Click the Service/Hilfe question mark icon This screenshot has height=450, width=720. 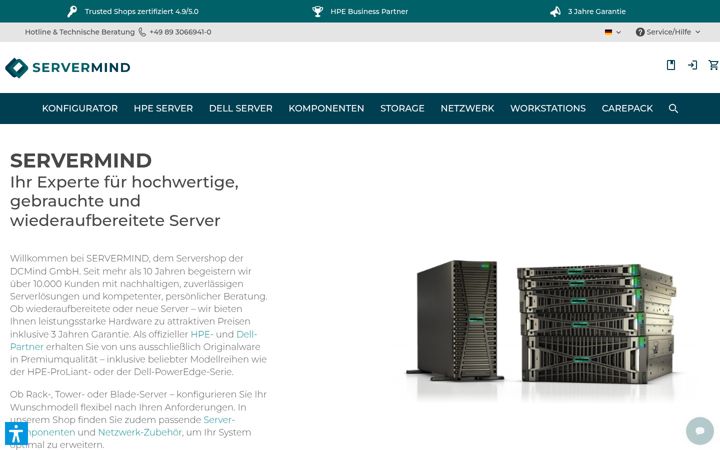click(640, 32)
